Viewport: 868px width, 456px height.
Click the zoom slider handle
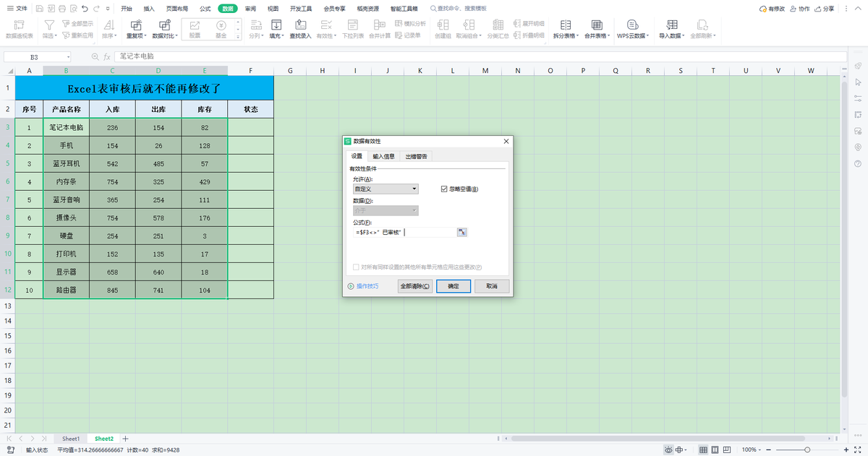coord(807,449)
